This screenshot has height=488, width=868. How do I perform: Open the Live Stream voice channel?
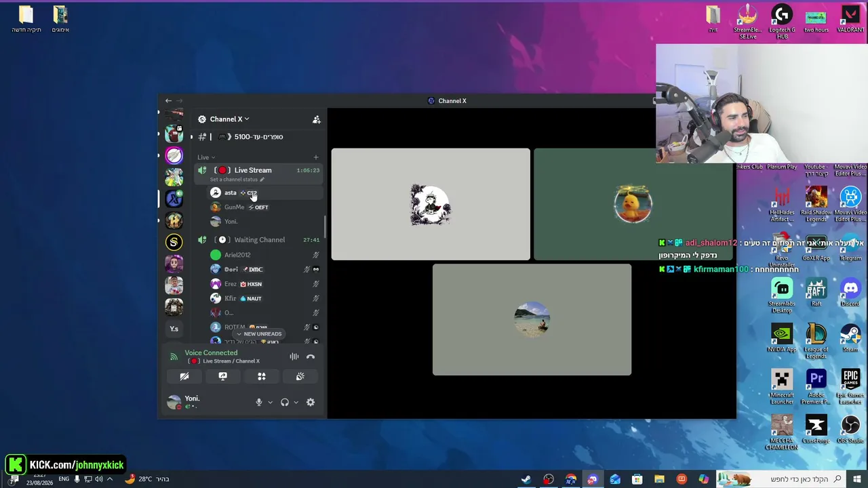point(258,170)
